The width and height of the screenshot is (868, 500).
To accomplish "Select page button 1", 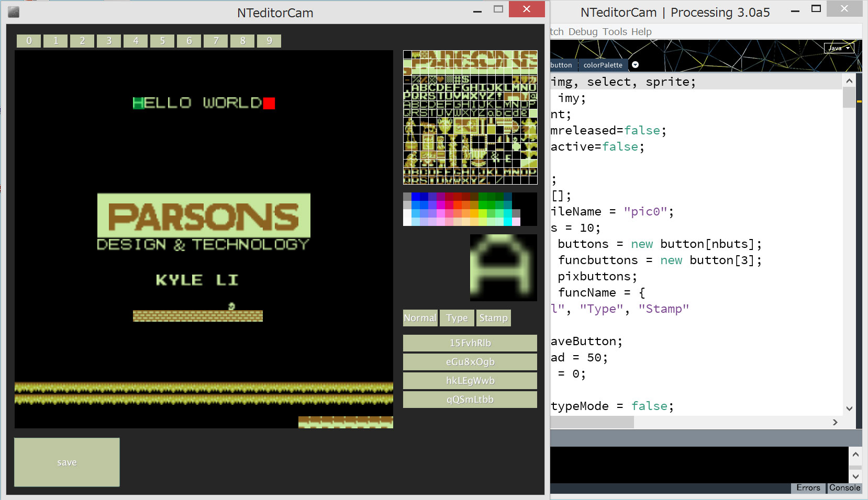I will point(55,41).
